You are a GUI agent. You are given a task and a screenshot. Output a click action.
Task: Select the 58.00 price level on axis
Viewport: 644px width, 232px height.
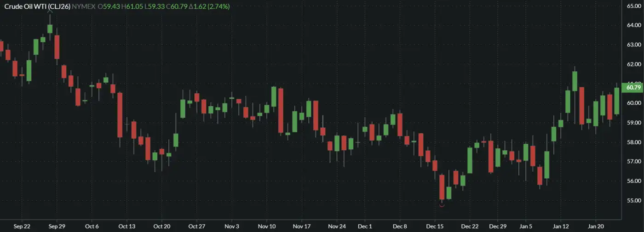point(634,142)
